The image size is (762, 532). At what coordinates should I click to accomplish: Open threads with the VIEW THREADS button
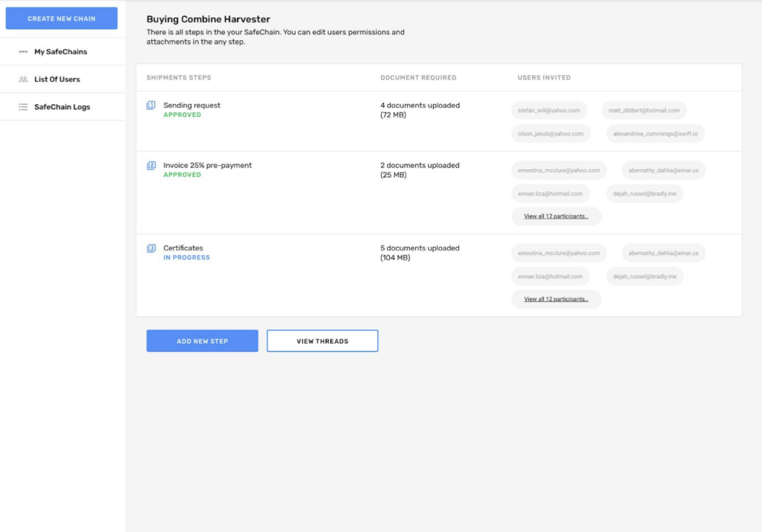click(322, 340)
